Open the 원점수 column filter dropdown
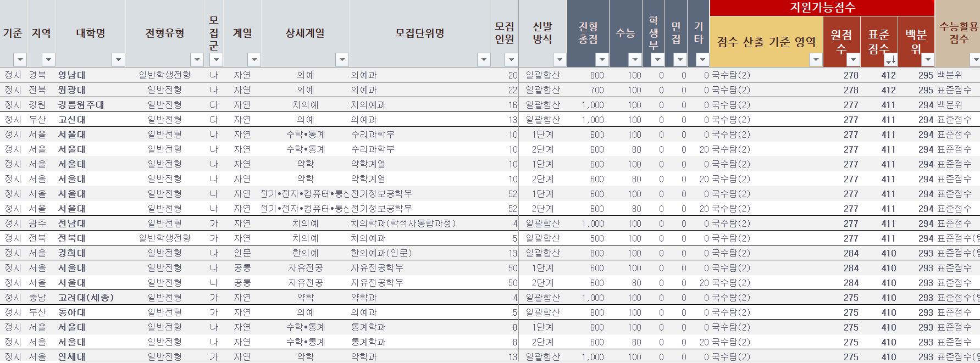 coord(853,59)
